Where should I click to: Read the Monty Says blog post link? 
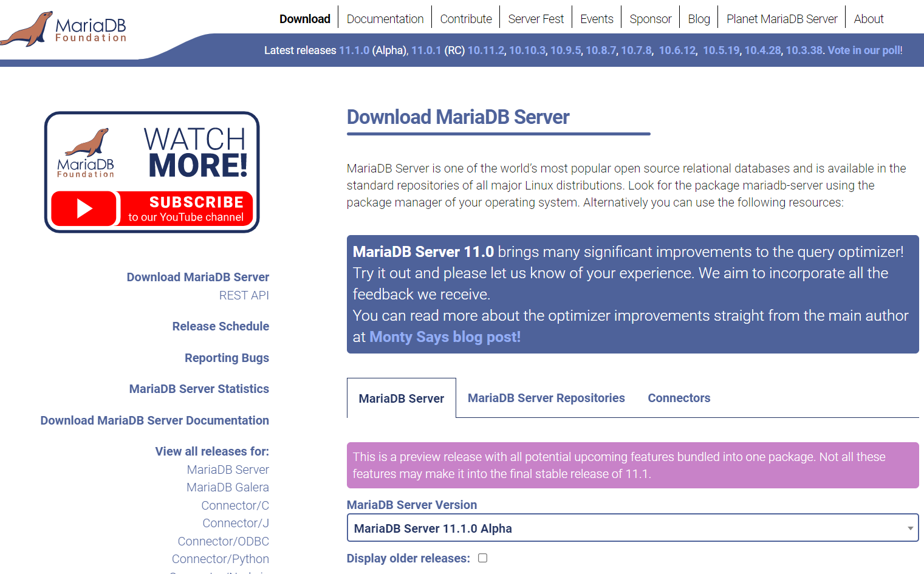pyautogui.click(x=445, y=337)
